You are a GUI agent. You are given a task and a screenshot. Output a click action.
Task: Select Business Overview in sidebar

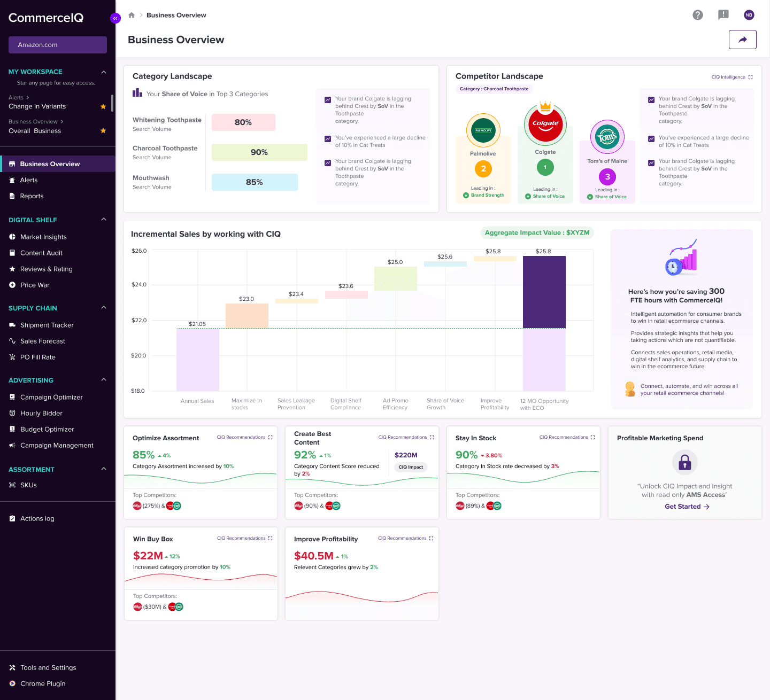(x=58, y=164)
